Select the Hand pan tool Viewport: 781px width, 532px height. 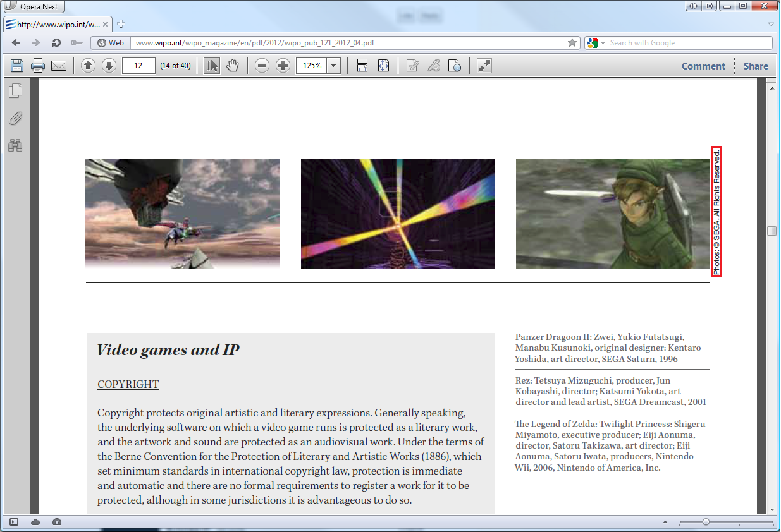click(x=233, y=66)
